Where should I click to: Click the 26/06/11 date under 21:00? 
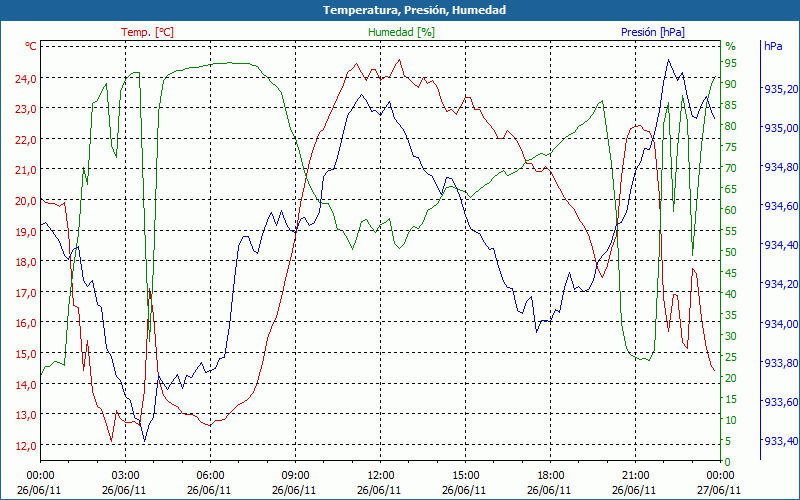tap(634, 490)
